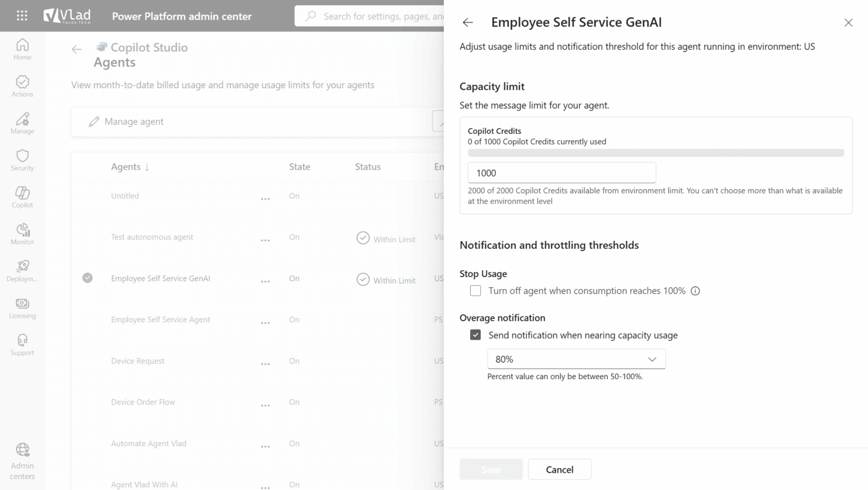Toggle the Agents column sort order
Viewport: 868px width, 490px height.
tap(130, 166)
